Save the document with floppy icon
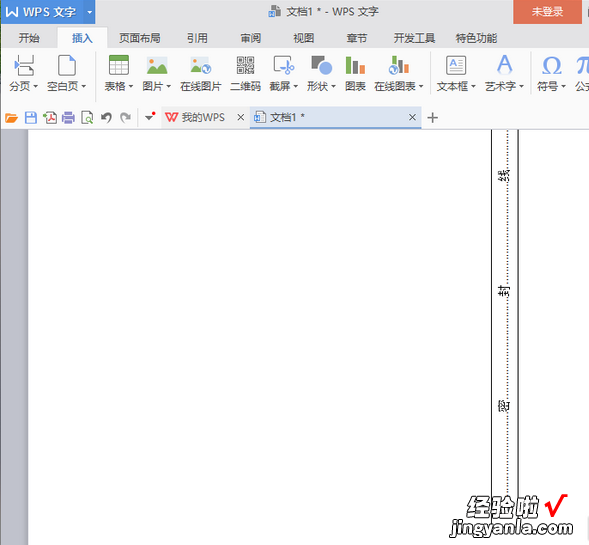Viewport: 589px width, 545px height. pos(31,118)
